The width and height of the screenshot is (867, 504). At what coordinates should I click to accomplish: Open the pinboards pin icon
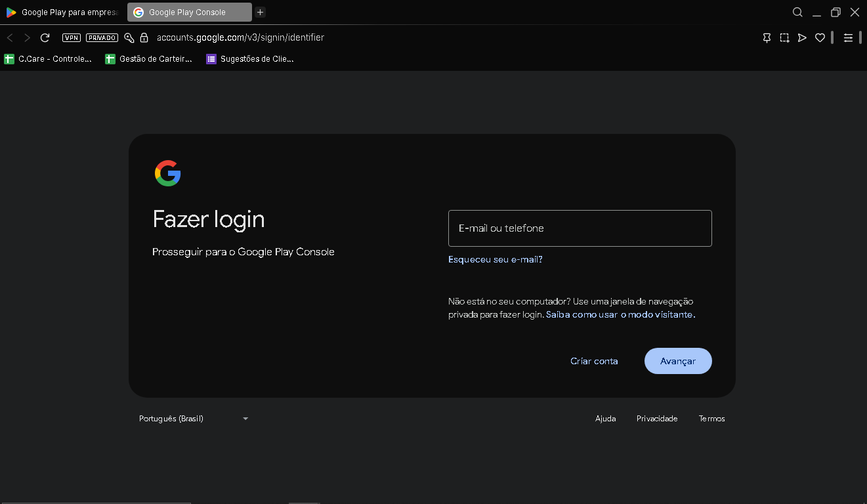coord(767,38)
